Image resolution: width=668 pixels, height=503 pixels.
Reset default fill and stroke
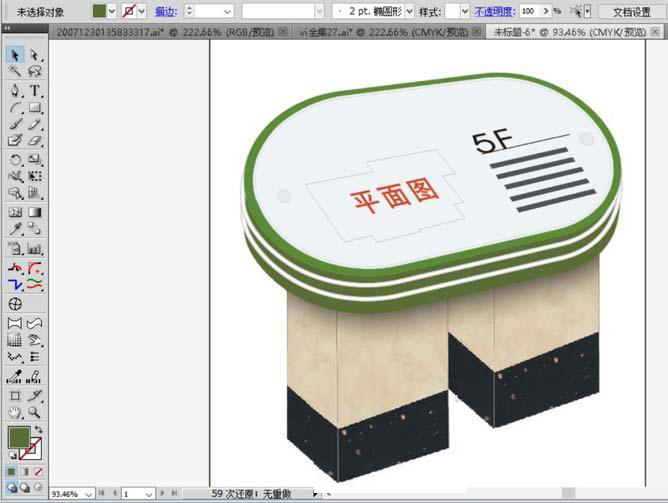(x=12, y=455)
